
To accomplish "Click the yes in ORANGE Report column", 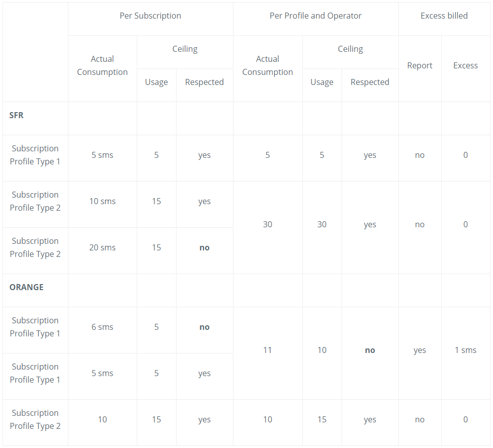I will pyautogui.click(x=420, y=350).
